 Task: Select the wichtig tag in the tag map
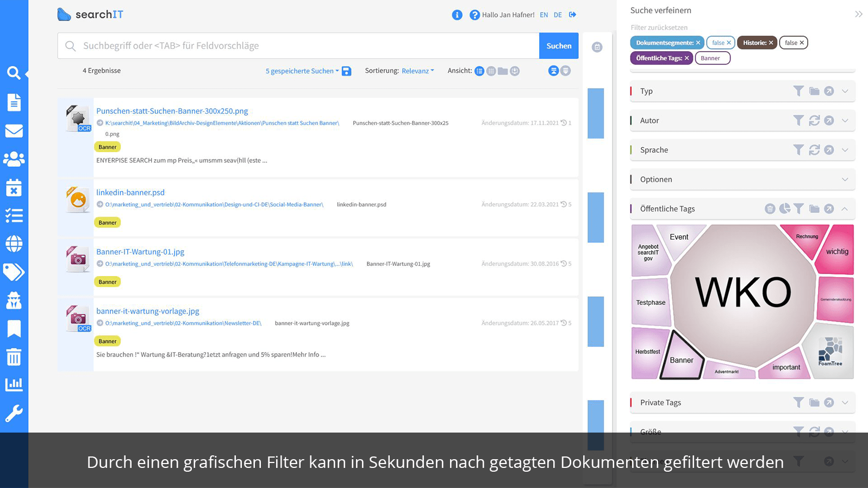tap(837, 252)
